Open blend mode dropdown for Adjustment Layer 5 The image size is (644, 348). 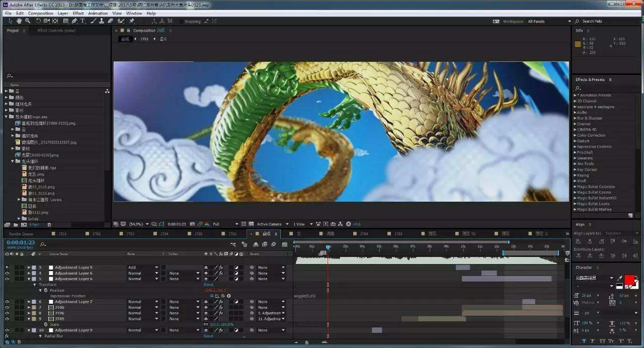tap(143, 268)
